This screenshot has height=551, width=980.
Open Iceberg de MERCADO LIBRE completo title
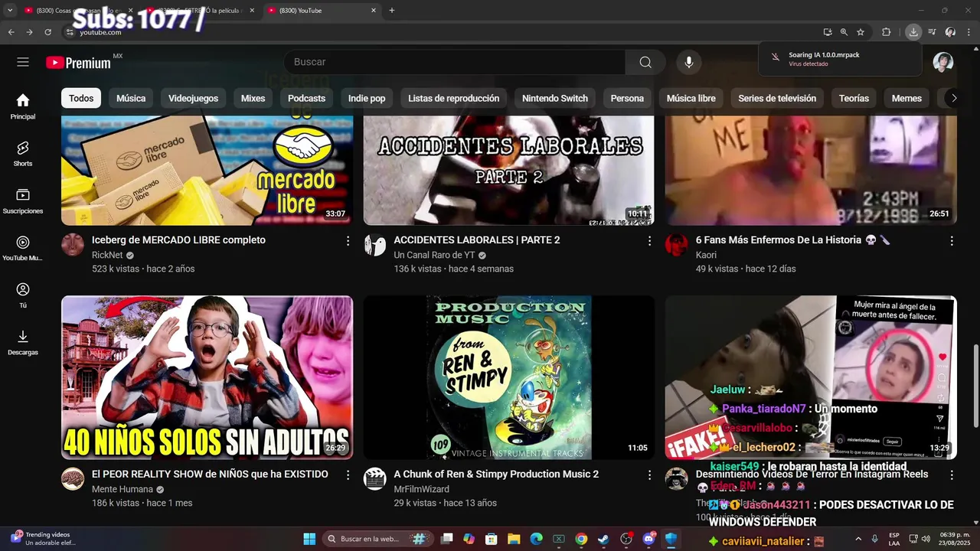[178, 240]
